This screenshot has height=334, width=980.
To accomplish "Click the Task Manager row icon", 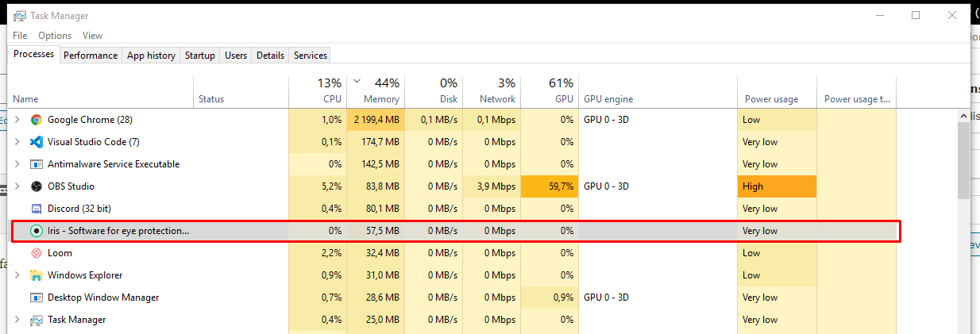I will coord(36,320).
